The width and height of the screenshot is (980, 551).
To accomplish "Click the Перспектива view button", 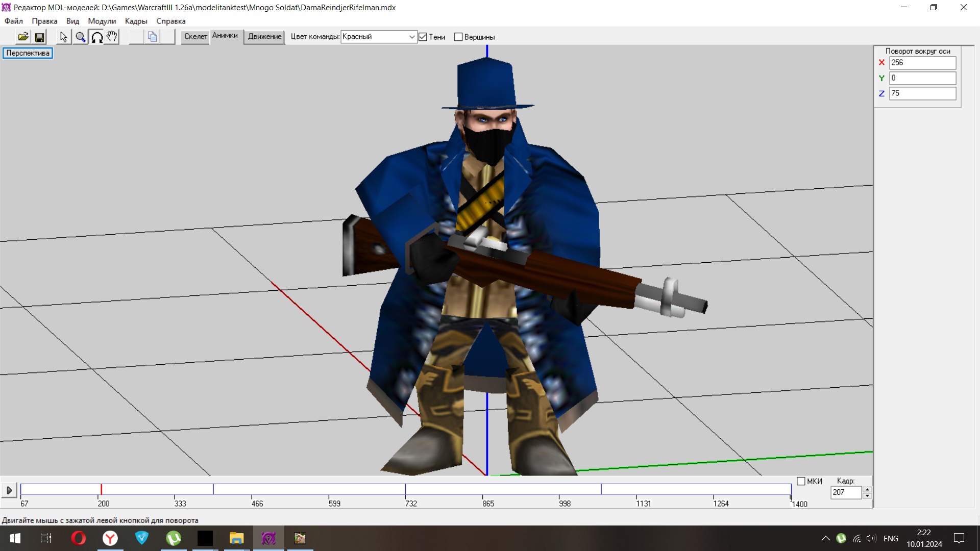I will [28, 53].
